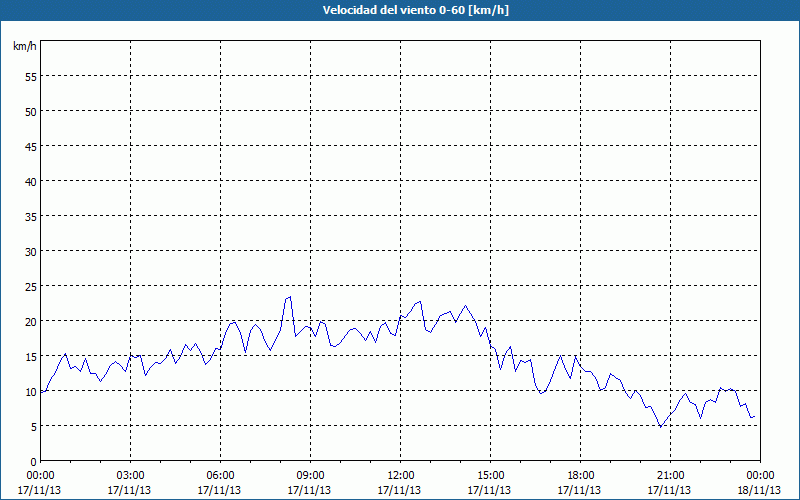The width and height of the screenshot is (800, 500).
Task: Click the '35' y-axis label
Action: point(31,216)
